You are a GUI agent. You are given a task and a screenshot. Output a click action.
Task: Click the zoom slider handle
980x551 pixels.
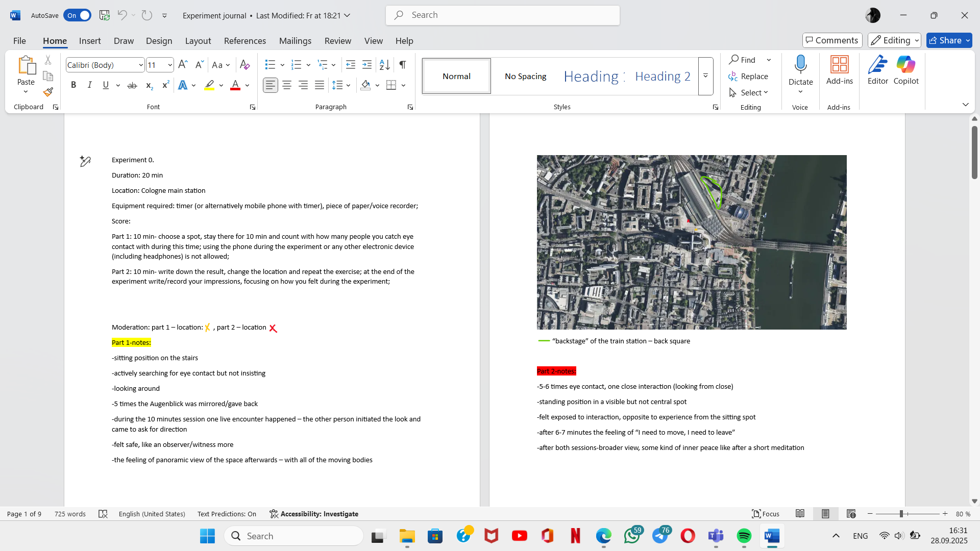pyautogui.click(x=901, y=514)
